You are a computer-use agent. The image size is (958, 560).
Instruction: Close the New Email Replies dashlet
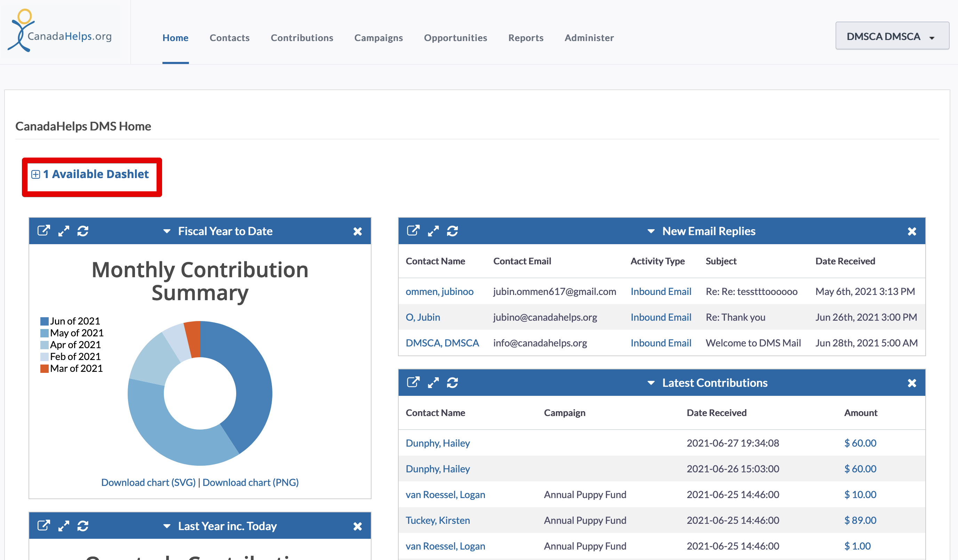[912, 231]
